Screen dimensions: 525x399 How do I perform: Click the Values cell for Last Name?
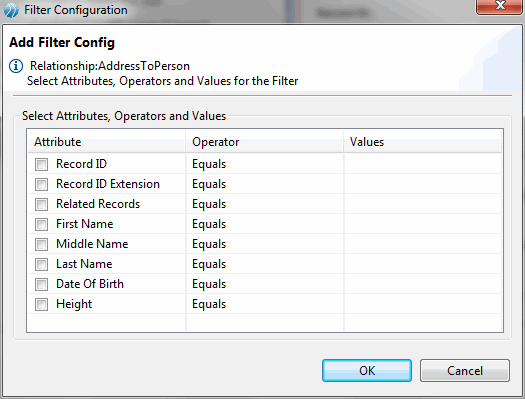[x=423, y=264]
